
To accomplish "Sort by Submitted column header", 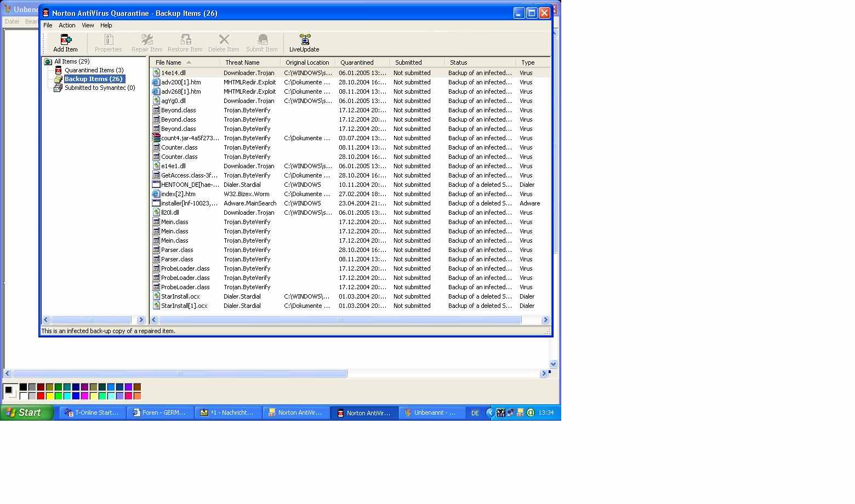I will [x=417, y=62].
